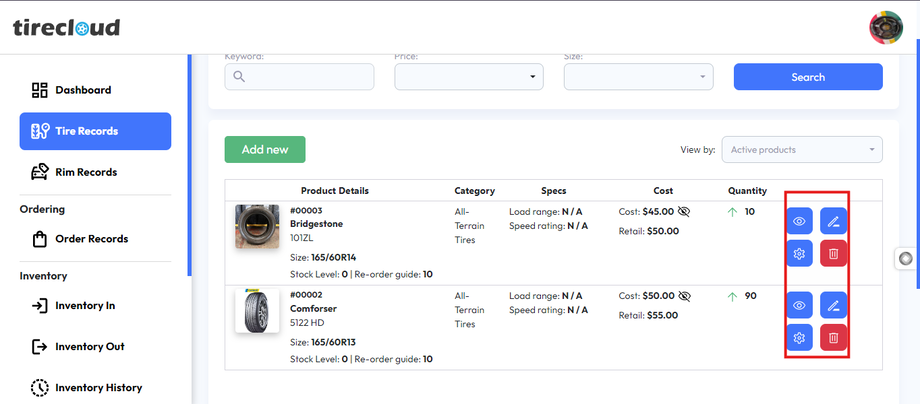
Task: Open Rim Records in the sidebar
Action: pyautogui.click(x=85, y=172)
